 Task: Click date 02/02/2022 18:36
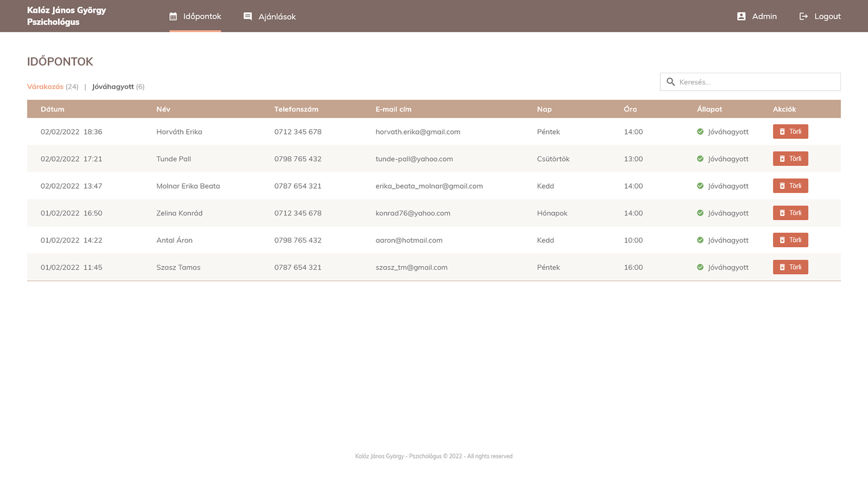click(x=72, y=132)
